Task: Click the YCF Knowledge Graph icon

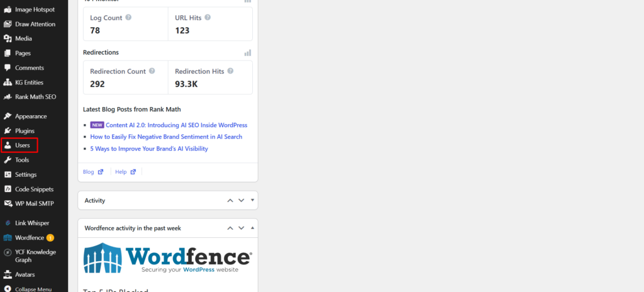Action: coord(8,252)
